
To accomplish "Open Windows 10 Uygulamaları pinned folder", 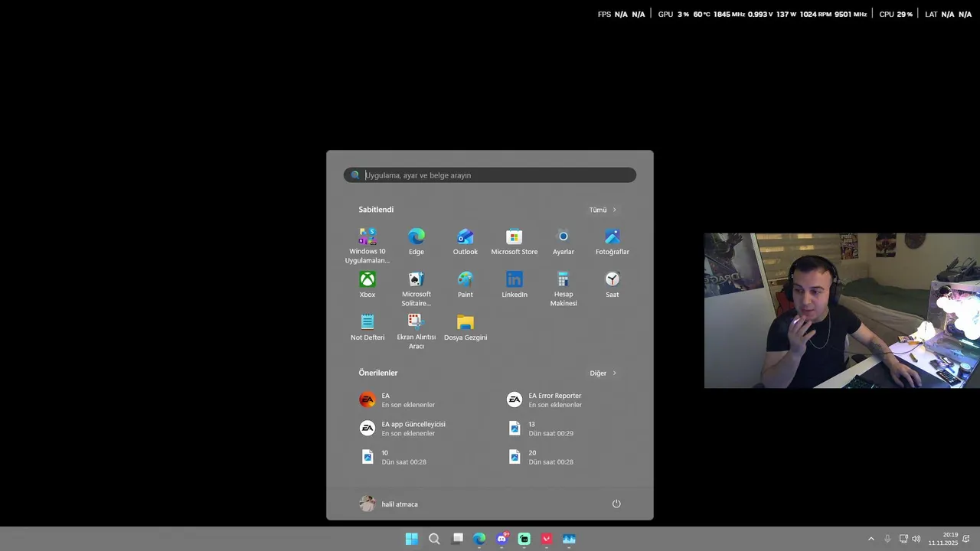I will (x=367, y=246).
